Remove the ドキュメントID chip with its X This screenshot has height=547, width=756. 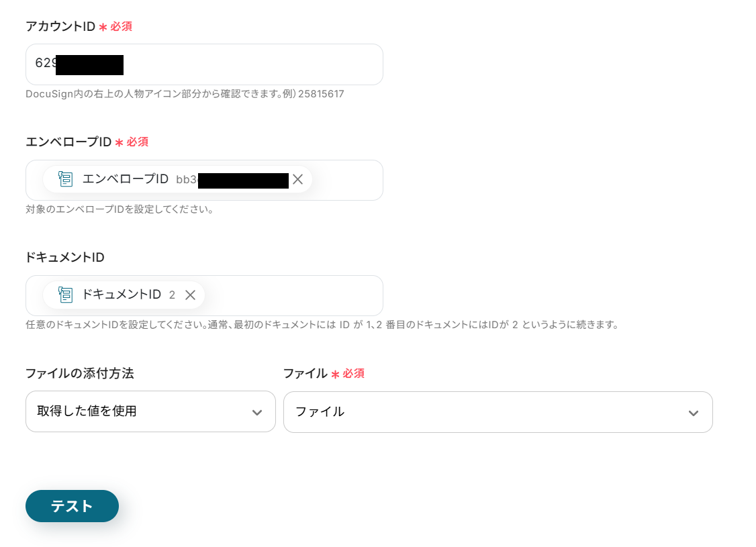click(190, 295)
